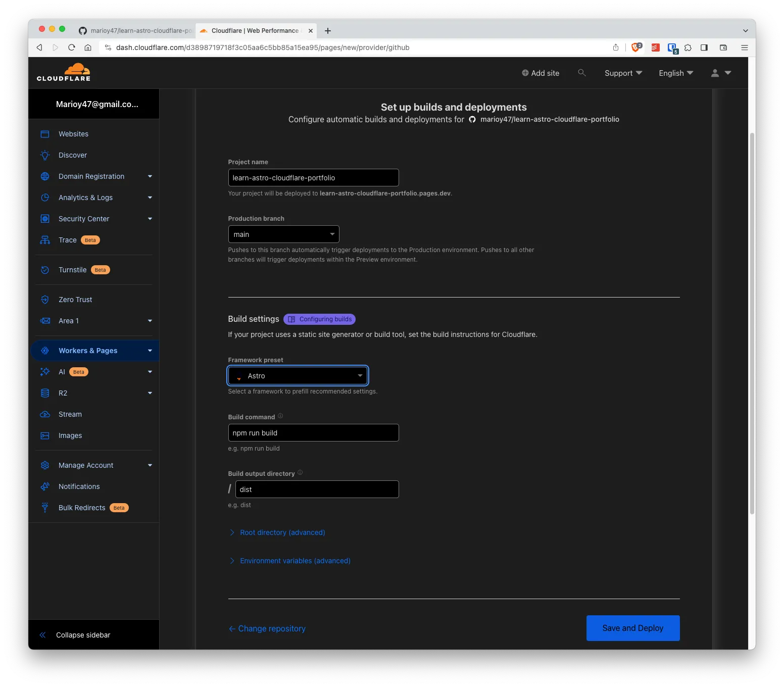
Task: Click the Area 1 envelope icon
Action: coord(45,321)
